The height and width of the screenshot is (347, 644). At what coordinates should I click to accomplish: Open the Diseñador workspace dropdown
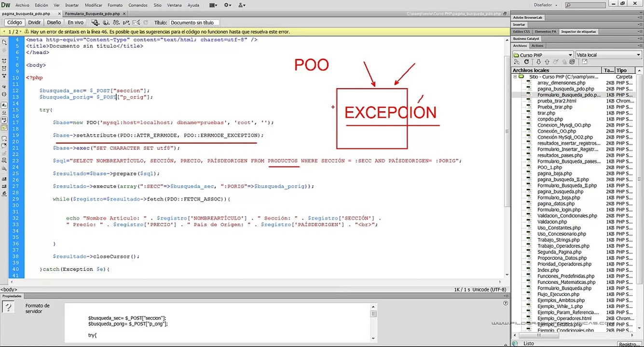(545, 5)
